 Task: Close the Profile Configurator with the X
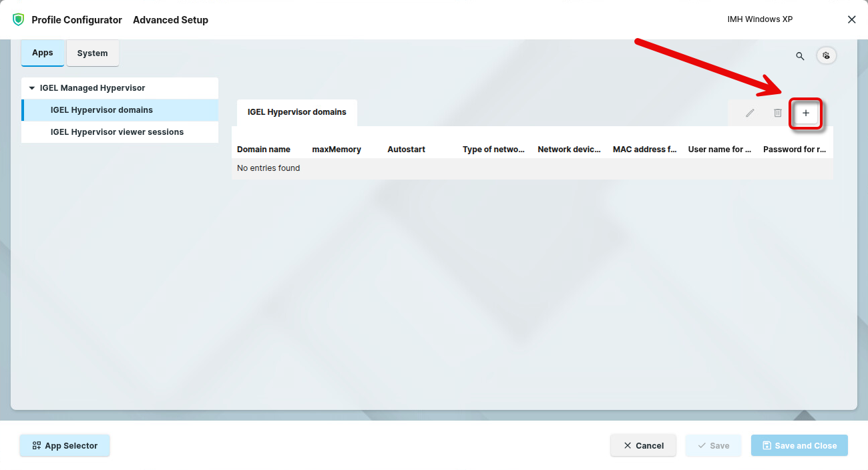851,20
